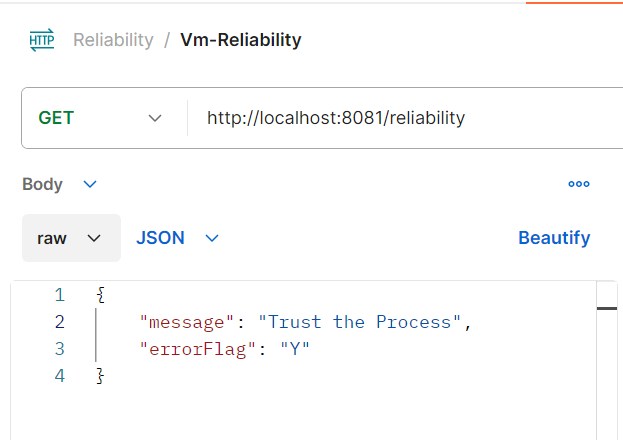Expand the chevron next to JSON
The height and width of the screenshot is (440, 623).
tap(211, 238)
